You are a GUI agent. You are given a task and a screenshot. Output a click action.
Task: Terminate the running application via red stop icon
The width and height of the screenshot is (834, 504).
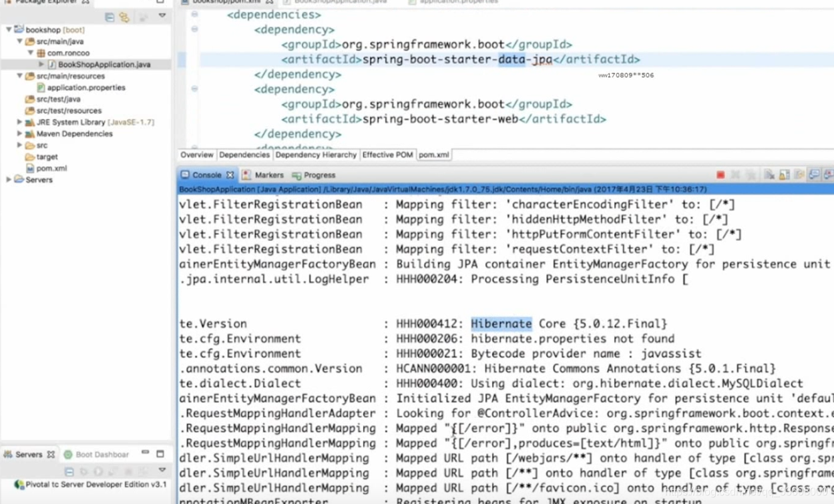coord(720,175)
